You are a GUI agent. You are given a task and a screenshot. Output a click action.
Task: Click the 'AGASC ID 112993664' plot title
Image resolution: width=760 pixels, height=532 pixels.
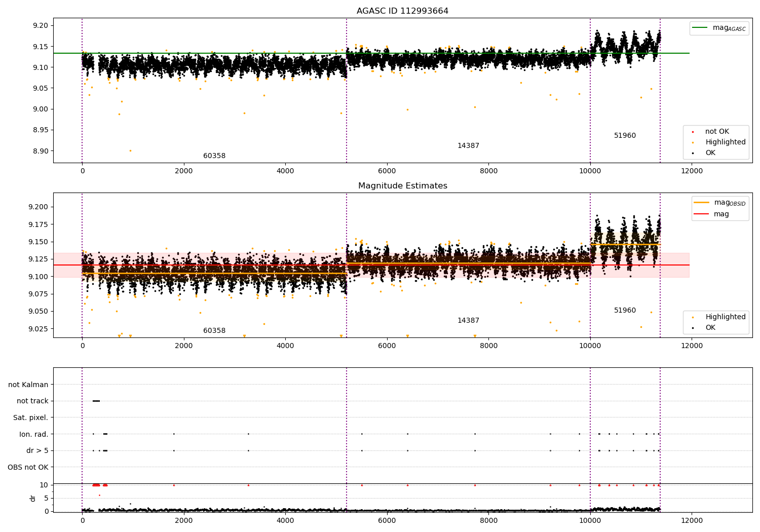[x=402, y=11]
